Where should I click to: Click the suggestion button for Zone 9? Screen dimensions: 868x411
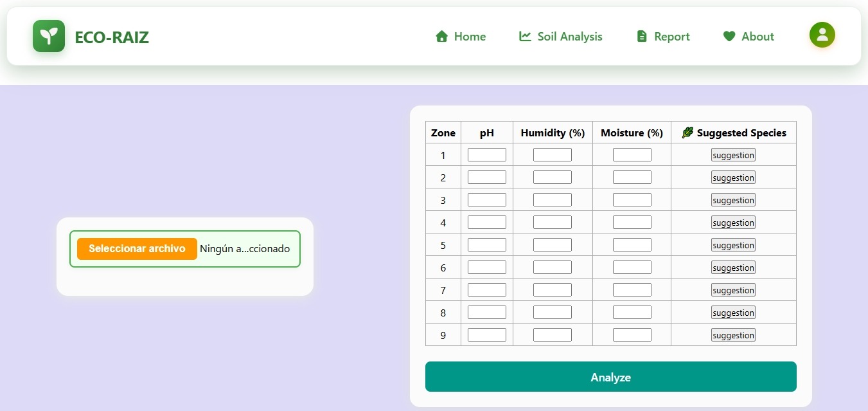(x=733, y=334)
